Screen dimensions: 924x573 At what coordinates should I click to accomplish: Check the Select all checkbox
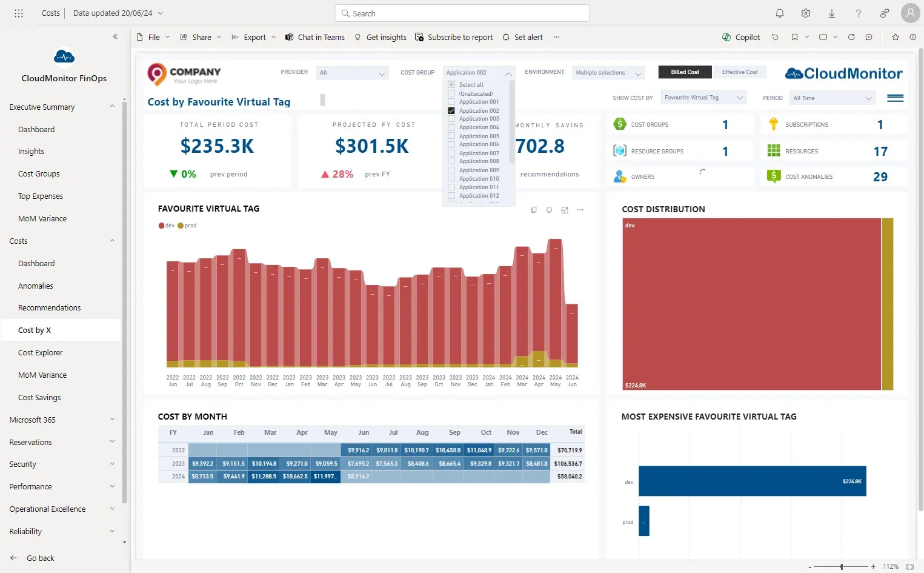tap(451, 85)
